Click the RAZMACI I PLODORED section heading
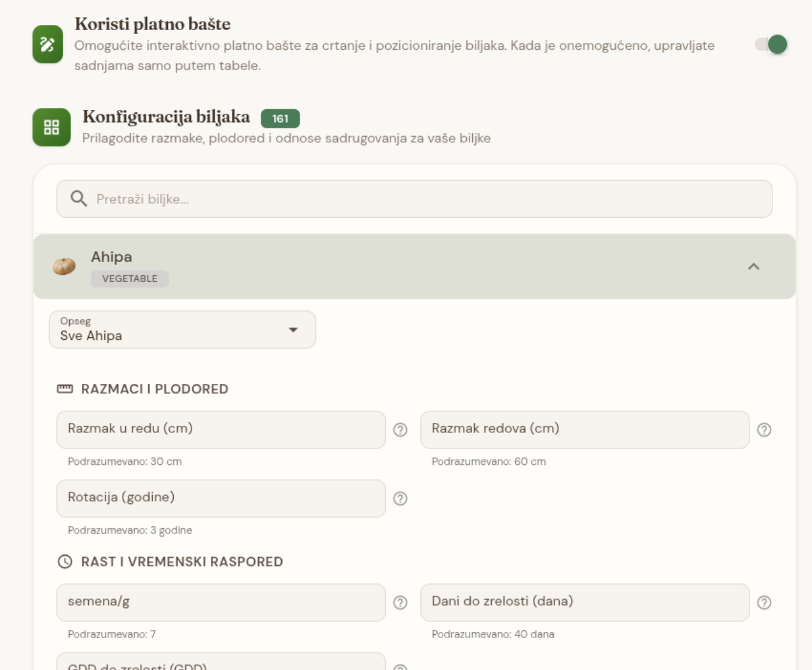Screen dimensions: 812x670 click(155, 389)
